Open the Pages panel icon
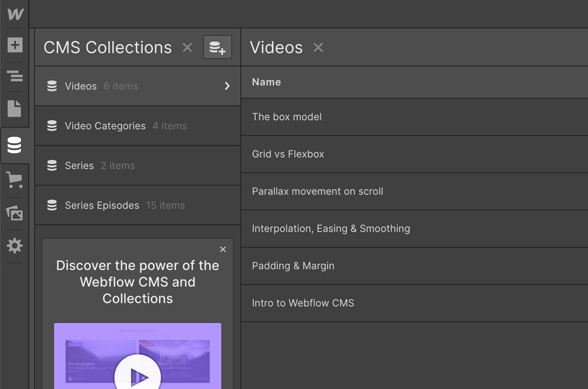 [15, 108]
